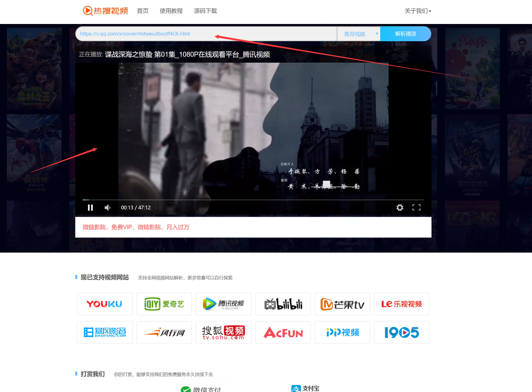Click the 搜狐视频 site tile
Image resolution: width=532 pixels, height=392 pixels.
[223, 333]
